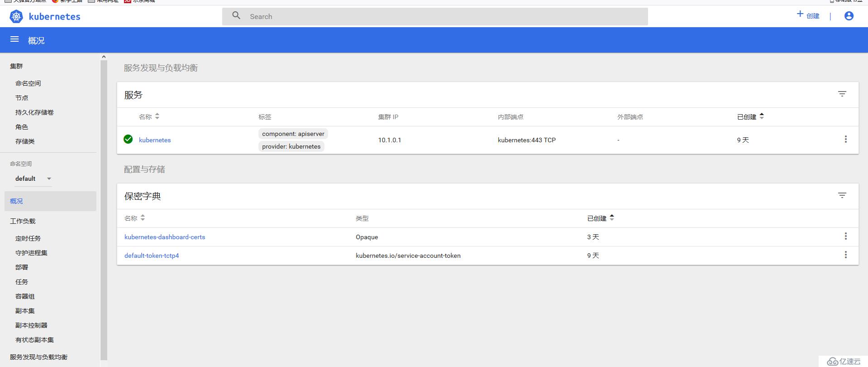Click the 内部端点 column header
This screenshot has height=367, width=868.
510,117
